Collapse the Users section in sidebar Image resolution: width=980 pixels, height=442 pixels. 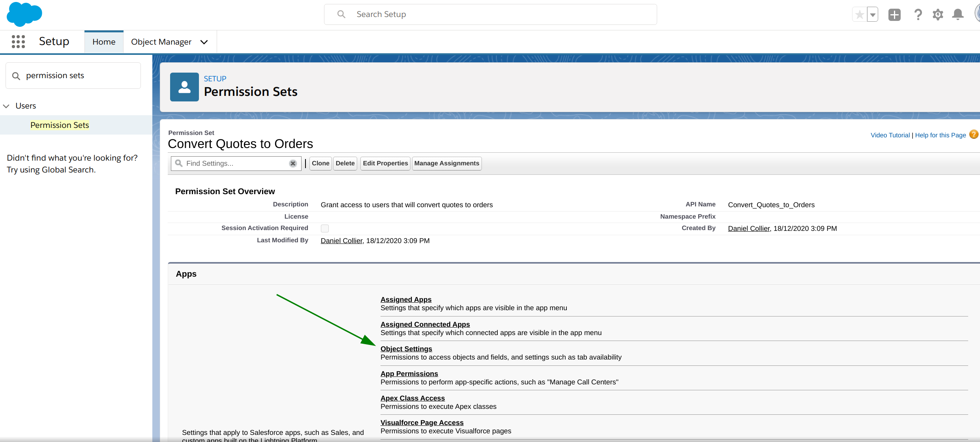(x=6, y=106)
